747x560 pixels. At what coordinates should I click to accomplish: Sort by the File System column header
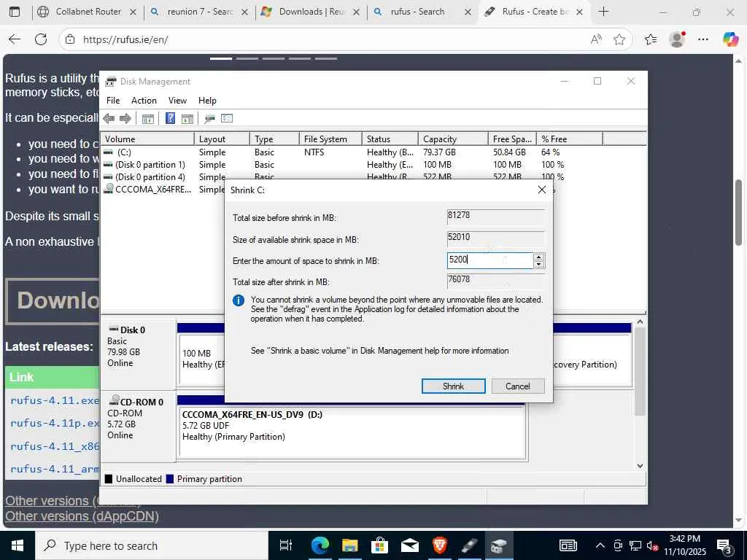[x=330, y=139]
